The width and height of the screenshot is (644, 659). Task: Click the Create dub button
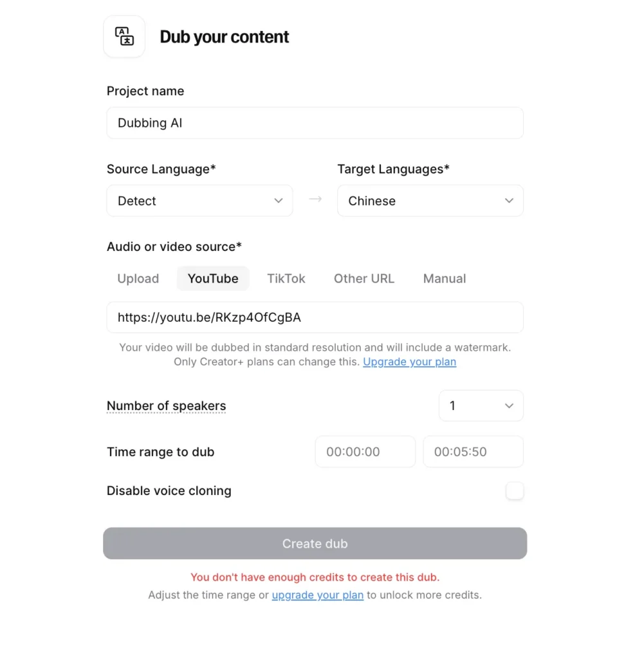pos(315,543)
